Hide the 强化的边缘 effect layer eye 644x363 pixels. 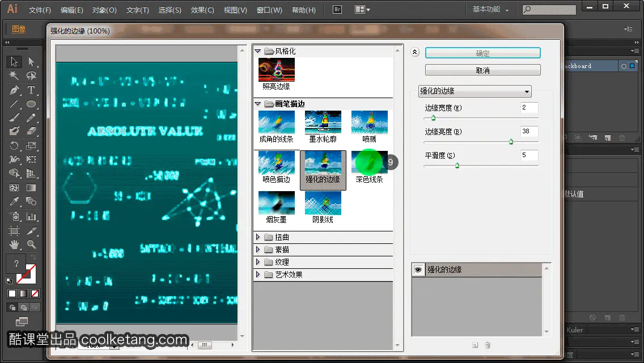click(x=418, y=269)
